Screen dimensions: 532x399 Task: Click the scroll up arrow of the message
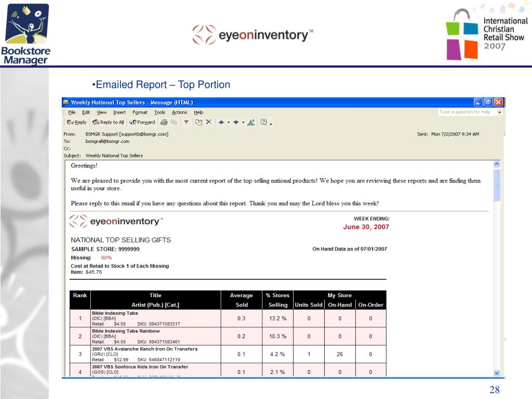[497, 164]
